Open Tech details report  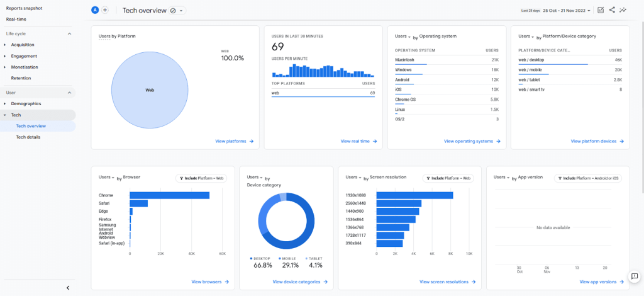click(x=28, y=137)
